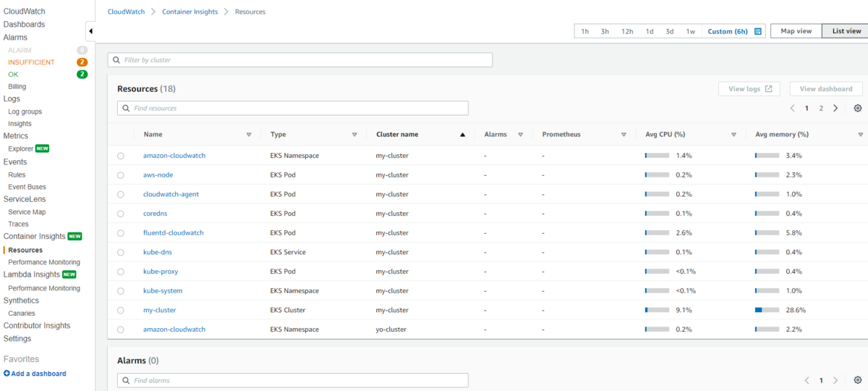Click the OK alarm count badge
Viewport: 868px width, 391px height.
tap(82, 74)
